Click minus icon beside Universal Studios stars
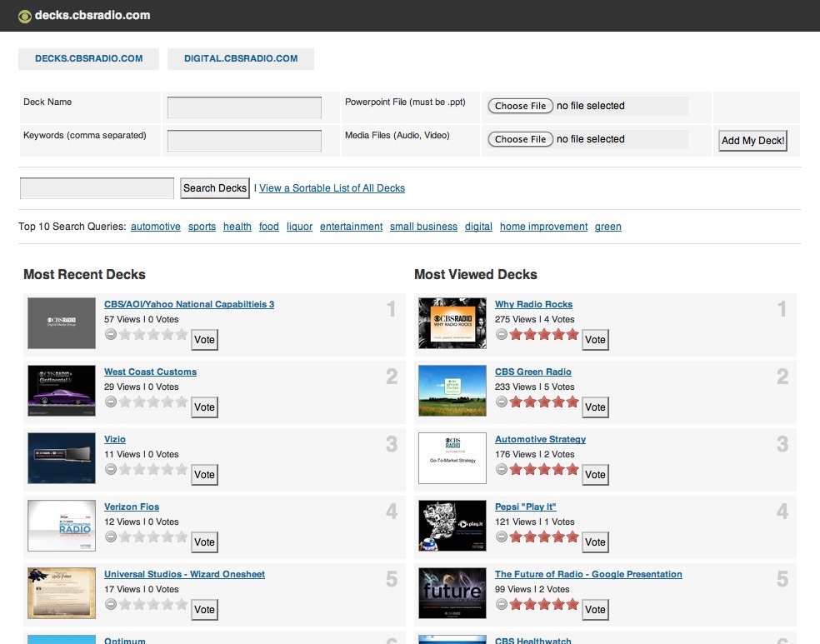Screen dimensions: 820x644 pyautogui.click(x=111, y=604)
